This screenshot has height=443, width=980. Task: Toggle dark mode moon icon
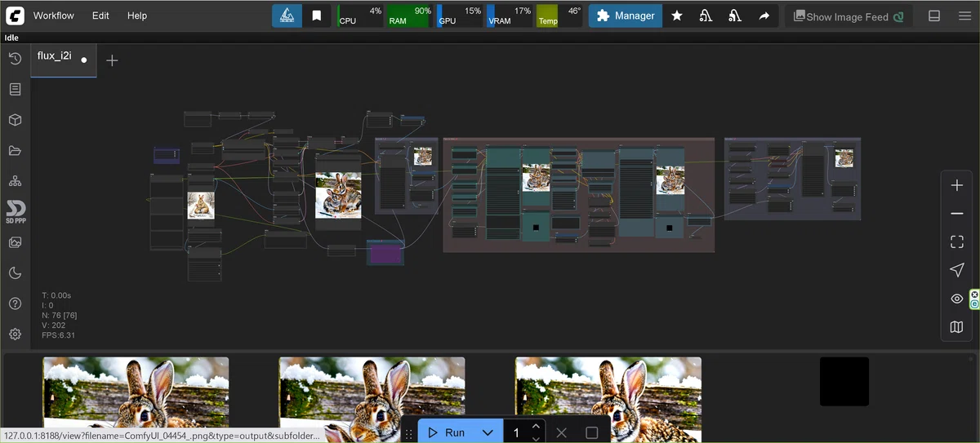click(15, 272)
